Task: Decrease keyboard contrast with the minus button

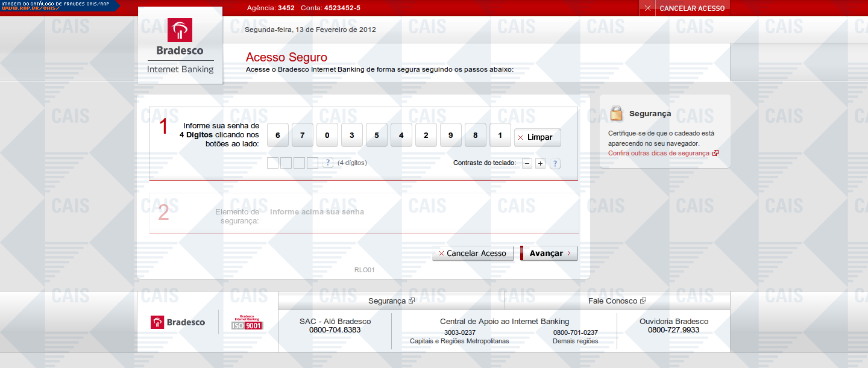Action: (527, 164)
